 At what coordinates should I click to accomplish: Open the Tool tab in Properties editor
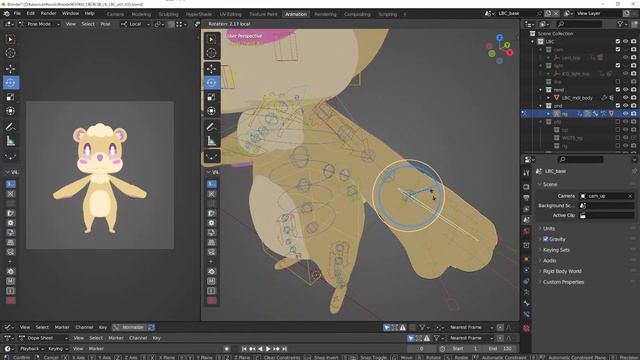click(526, 173)
